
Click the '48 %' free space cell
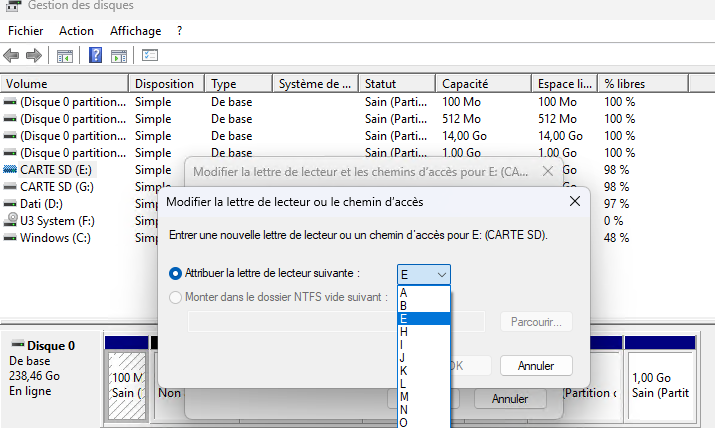[x=616, y=237]
